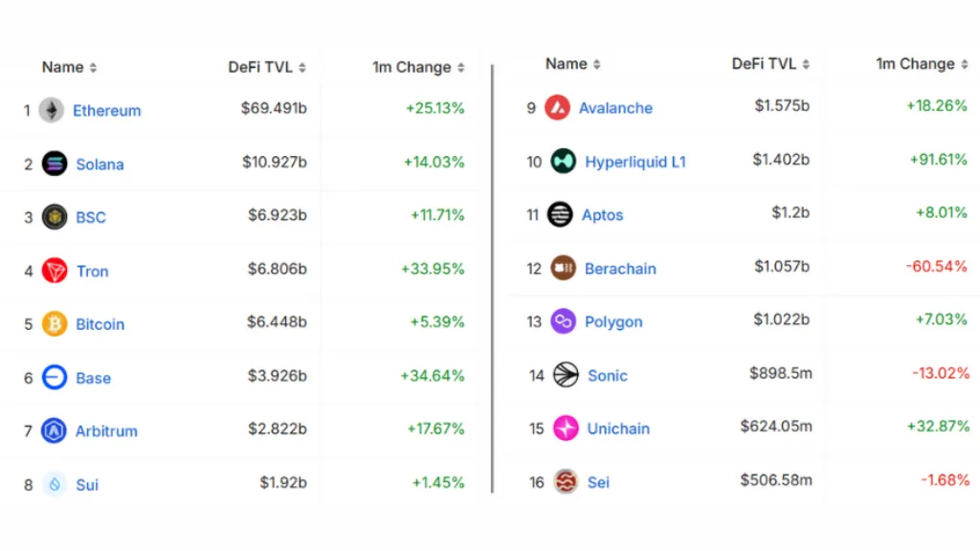Screen dimensions: 980x551
Task: Click the Sei logo icon
Action: [566, 482]
